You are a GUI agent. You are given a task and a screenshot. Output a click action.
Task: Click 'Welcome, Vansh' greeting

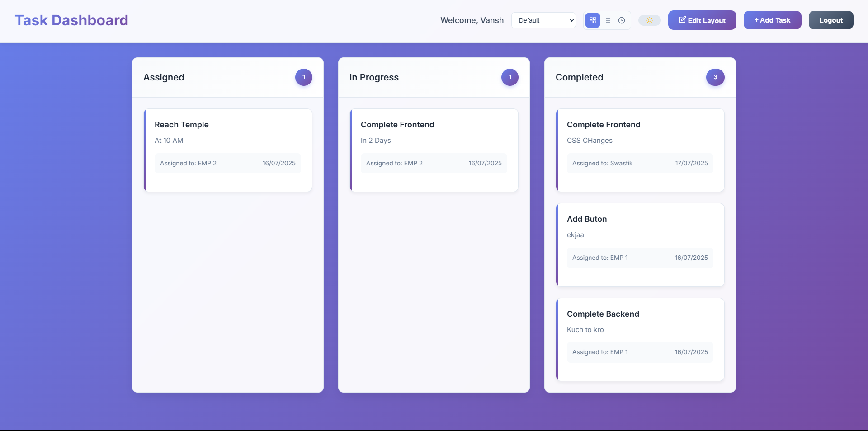click(472, 20)
